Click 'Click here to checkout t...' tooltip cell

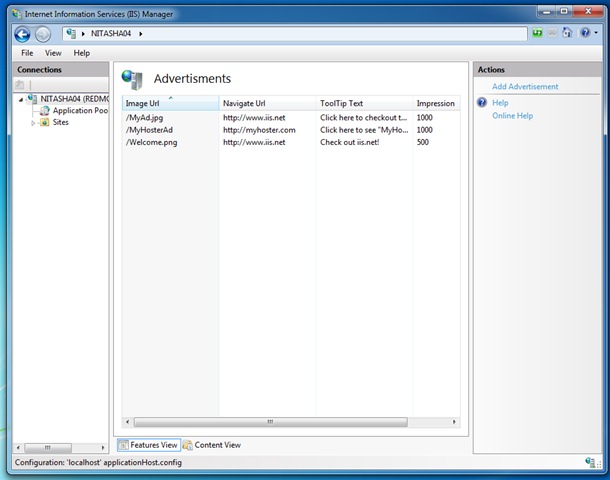pos(363,117)
